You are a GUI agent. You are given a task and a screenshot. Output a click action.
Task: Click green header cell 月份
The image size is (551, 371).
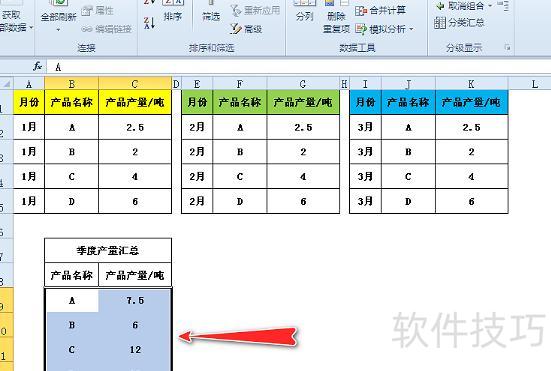[197, 102]
